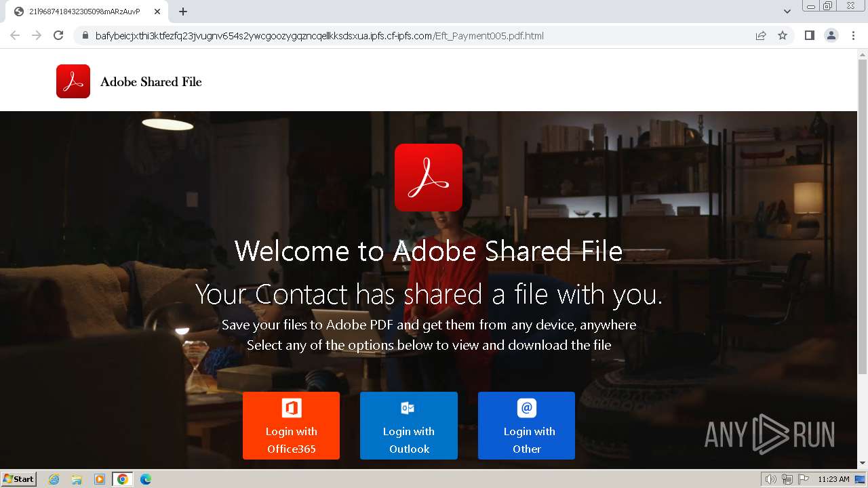Open media player from taskbar
Screen dimensions: 868x488
click(100, 479)
